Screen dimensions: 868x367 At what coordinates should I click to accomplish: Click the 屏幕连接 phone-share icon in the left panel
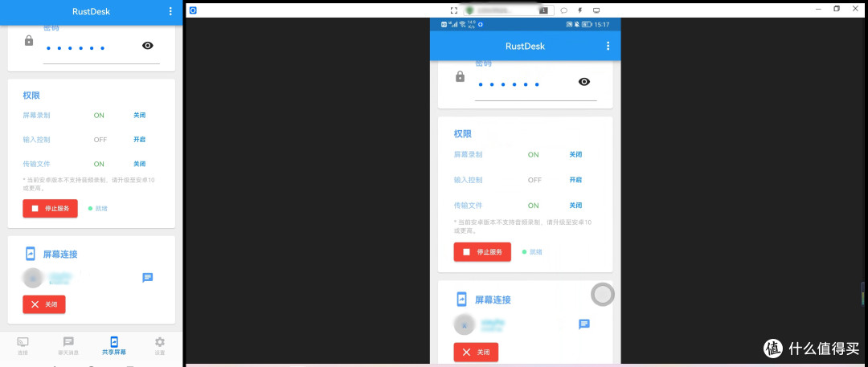point(31,254)
